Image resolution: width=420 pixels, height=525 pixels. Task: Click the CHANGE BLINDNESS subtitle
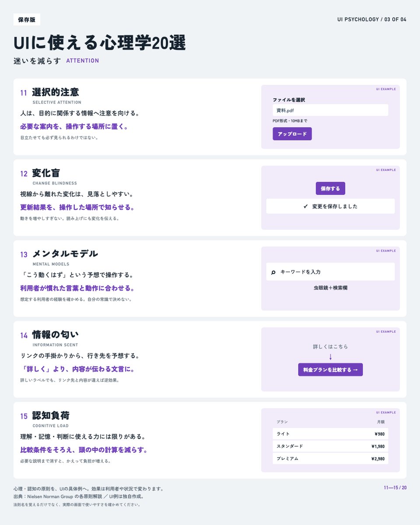point(55,183)
